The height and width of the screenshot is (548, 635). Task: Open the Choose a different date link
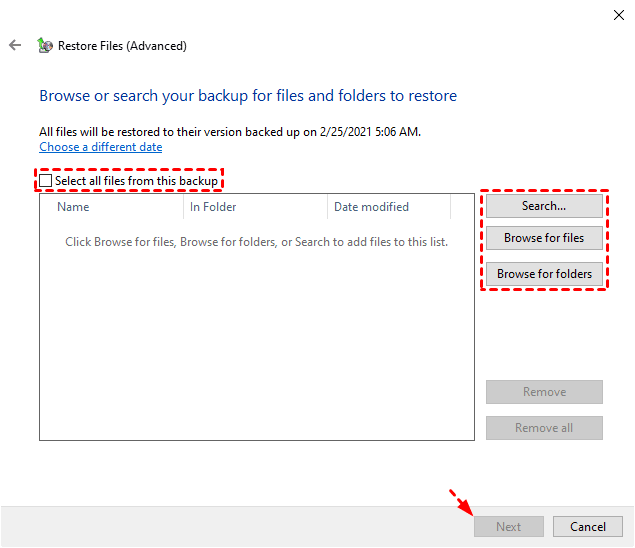100,147
